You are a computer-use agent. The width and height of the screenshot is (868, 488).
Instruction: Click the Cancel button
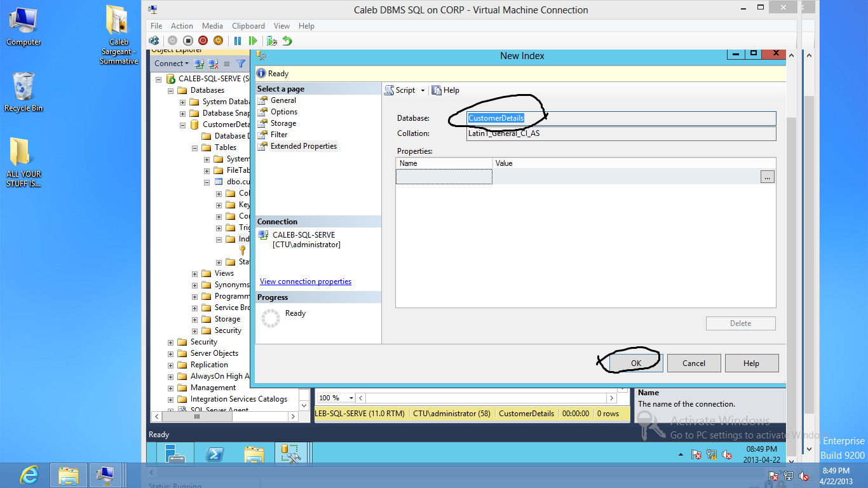coord(694,363)
